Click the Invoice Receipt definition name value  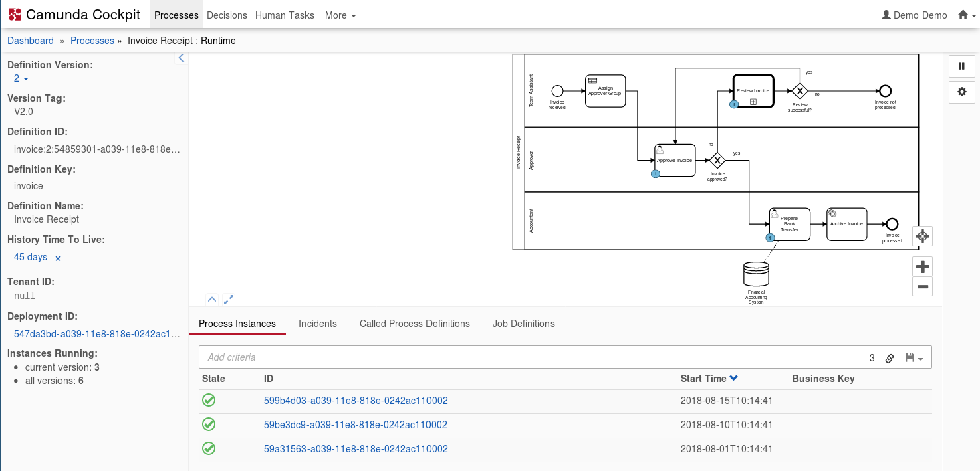click(x=47, y=219)
